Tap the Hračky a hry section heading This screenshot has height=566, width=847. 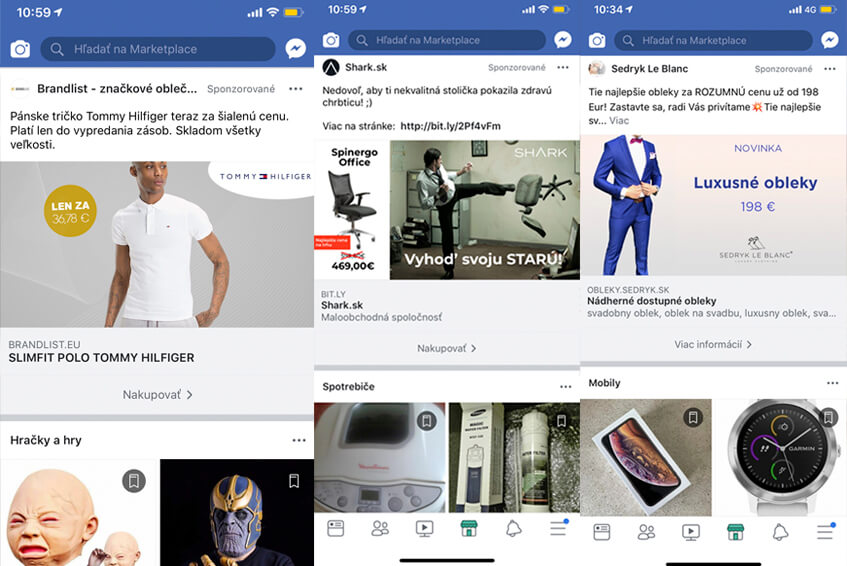[46, 440]
